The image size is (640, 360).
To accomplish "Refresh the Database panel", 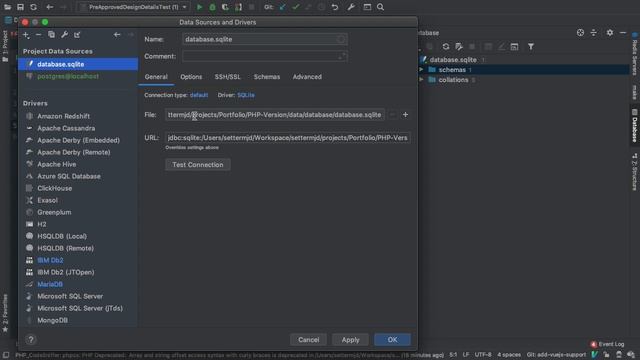I will tap(446, 47).
